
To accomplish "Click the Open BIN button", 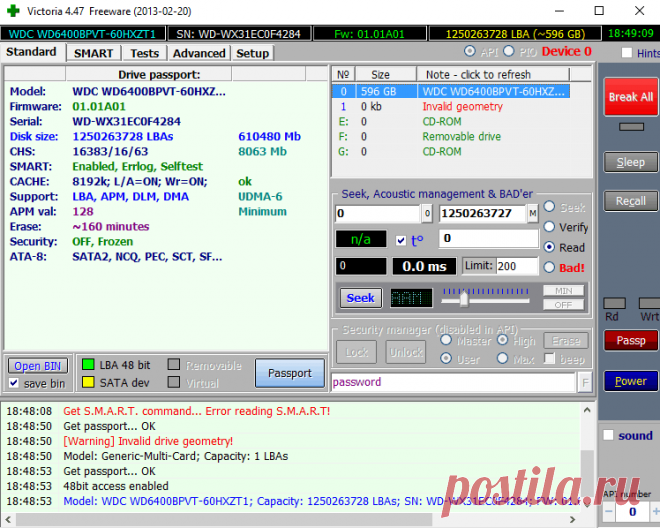I will 40,366.
